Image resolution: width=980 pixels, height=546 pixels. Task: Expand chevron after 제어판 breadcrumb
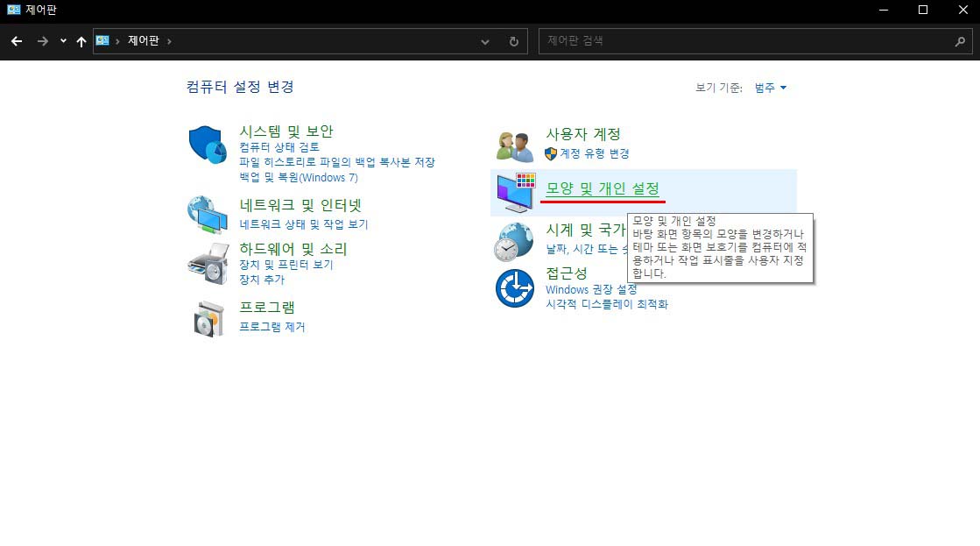click(169, 41)
